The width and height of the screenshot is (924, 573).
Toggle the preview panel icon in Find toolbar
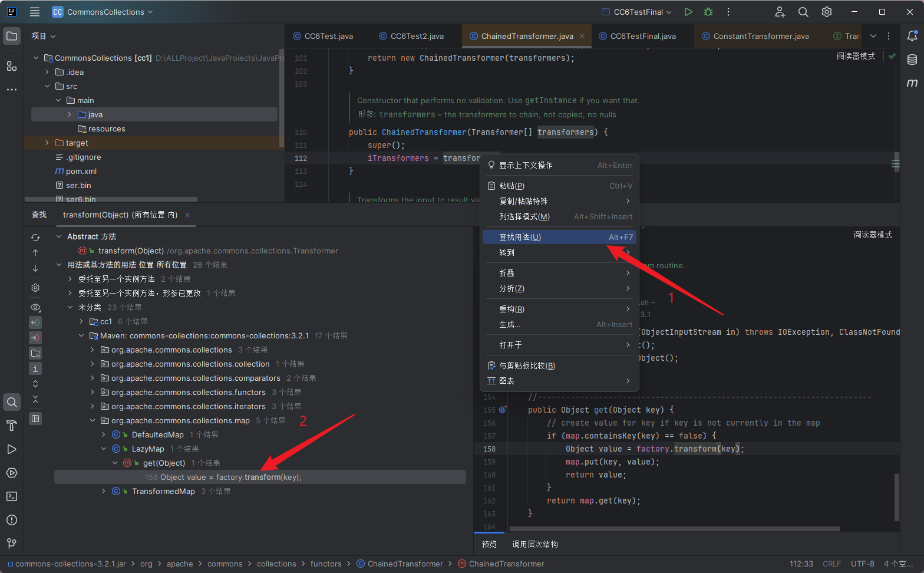pos(35,419)
